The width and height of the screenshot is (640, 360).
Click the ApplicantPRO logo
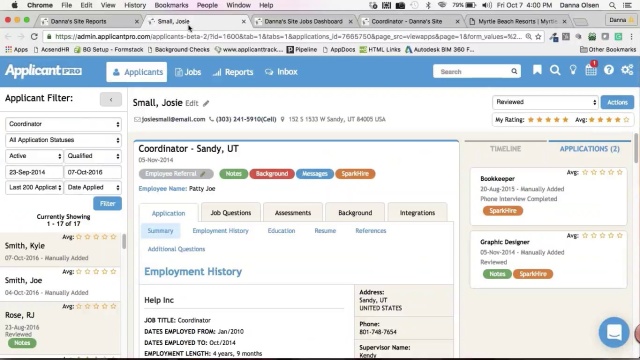click(x=43, y=71)
